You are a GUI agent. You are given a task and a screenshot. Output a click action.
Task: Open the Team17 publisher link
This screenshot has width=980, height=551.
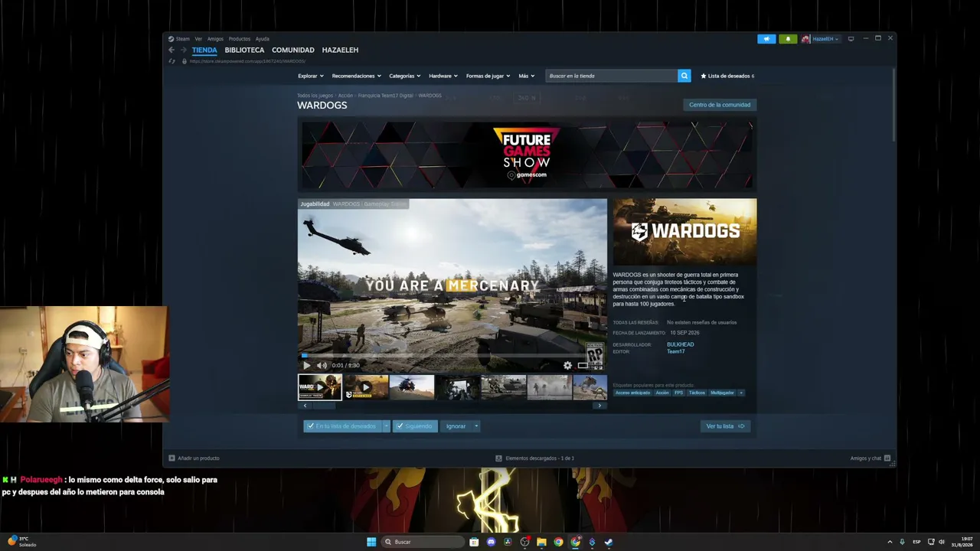pyautogui.click(x=675, y=351)
